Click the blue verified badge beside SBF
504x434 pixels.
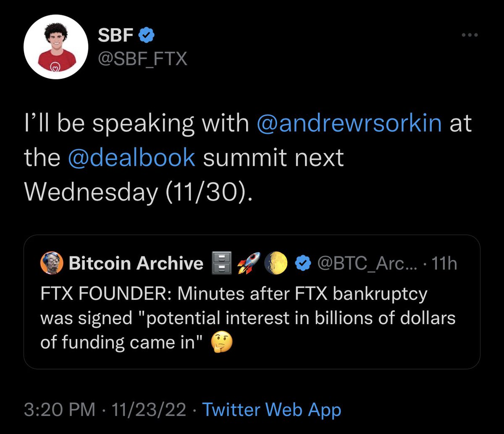(x=146, y=37)
